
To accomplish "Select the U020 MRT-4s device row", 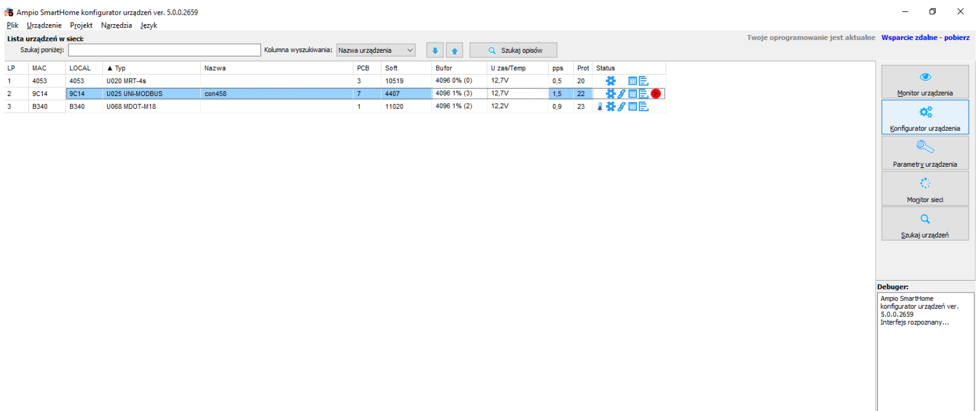I will point(335,81).
